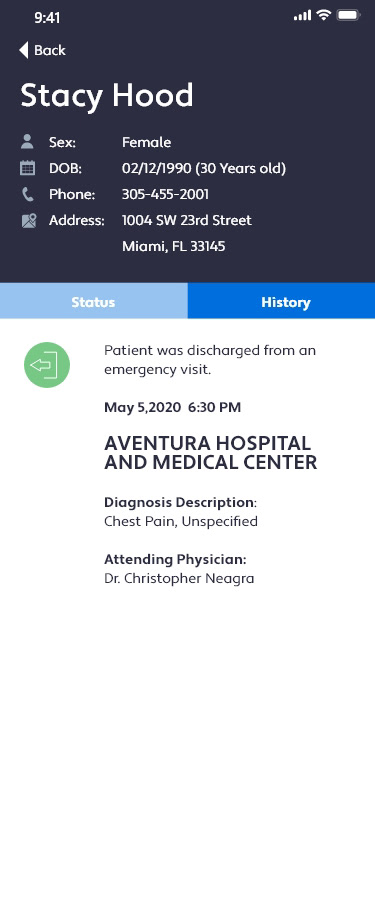
Task: Click Aventura Hospital and Medical Center heading
Action: coord(210,453)
